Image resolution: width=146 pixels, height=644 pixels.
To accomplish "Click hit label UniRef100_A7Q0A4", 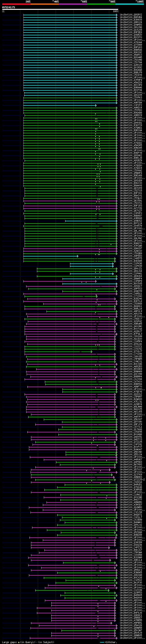I will 131,42.
